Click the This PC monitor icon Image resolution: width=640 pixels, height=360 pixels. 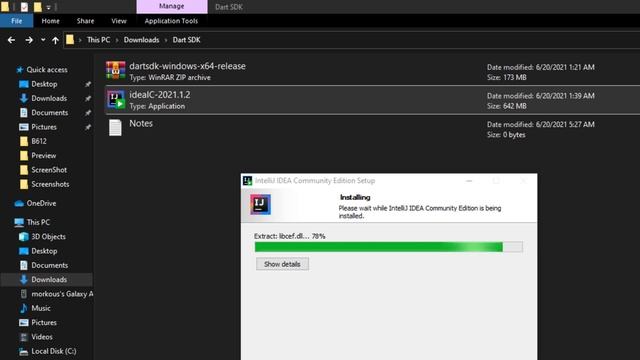coord(19,222)
